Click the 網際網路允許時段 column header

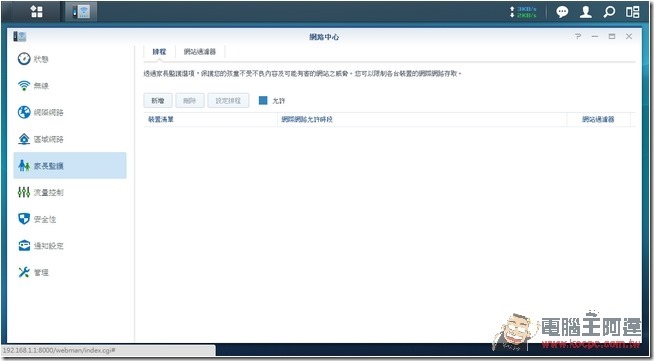(422, 120)
